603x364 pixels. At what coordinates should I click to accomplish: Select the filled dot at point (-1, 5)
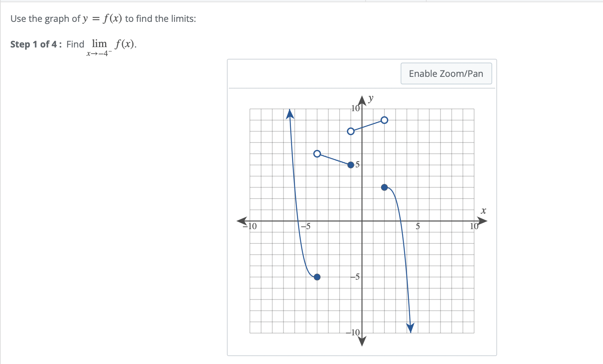(350, 165)
